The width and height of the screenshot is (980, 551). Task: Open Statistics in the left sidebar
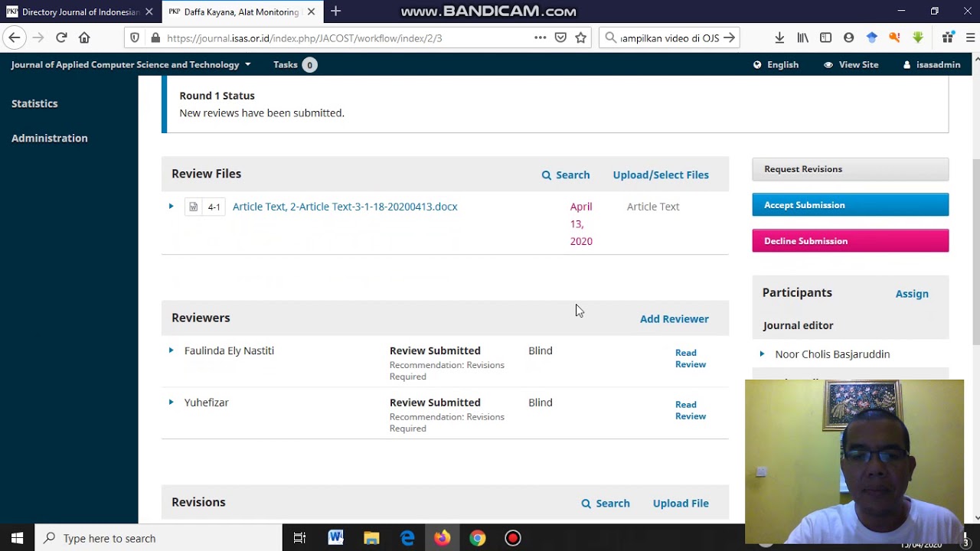pyautogui.click(x=34, y=103)
